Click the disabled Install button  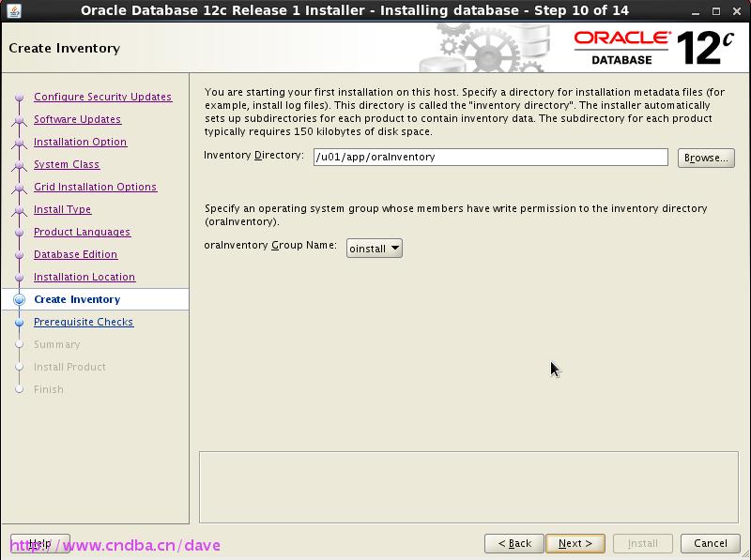tap(643, 543)
